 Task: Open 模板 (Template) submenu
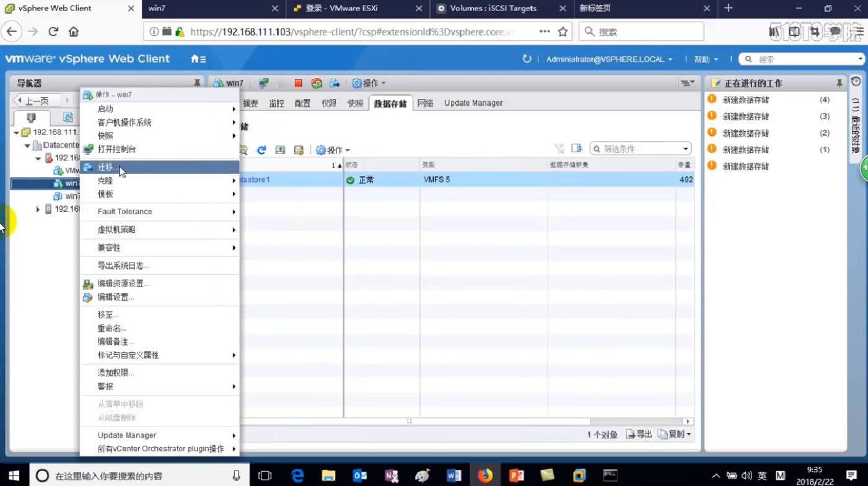160,194
